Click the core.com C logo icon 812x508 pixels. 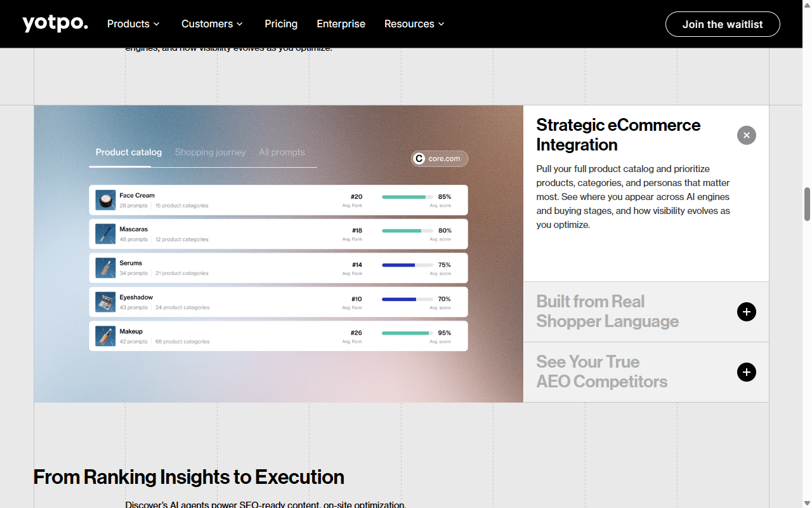(419, 159)
